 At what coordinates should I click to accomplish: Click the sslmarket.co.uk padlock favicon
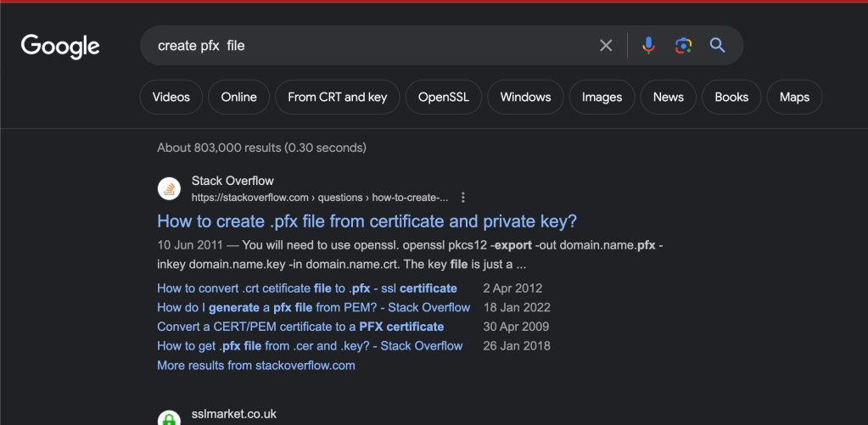click(x=170, y=419)
